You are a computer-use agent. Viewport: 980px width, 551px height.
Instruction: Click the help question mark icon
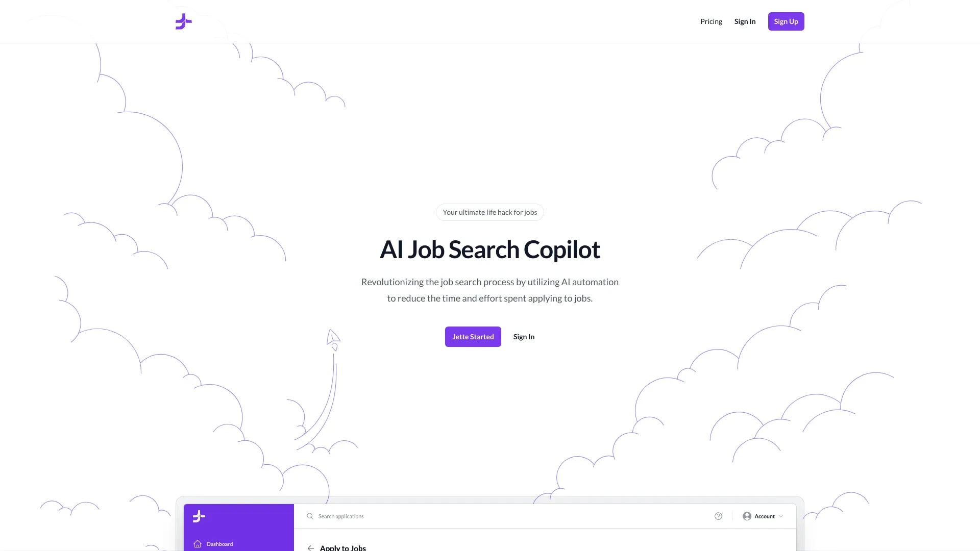[x=718, y=516]
